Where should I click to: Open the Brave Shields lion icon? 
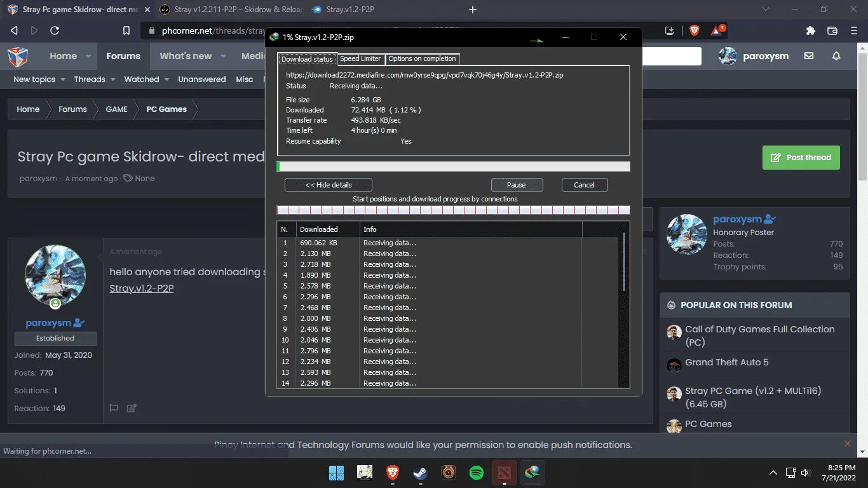click(694, 30)
